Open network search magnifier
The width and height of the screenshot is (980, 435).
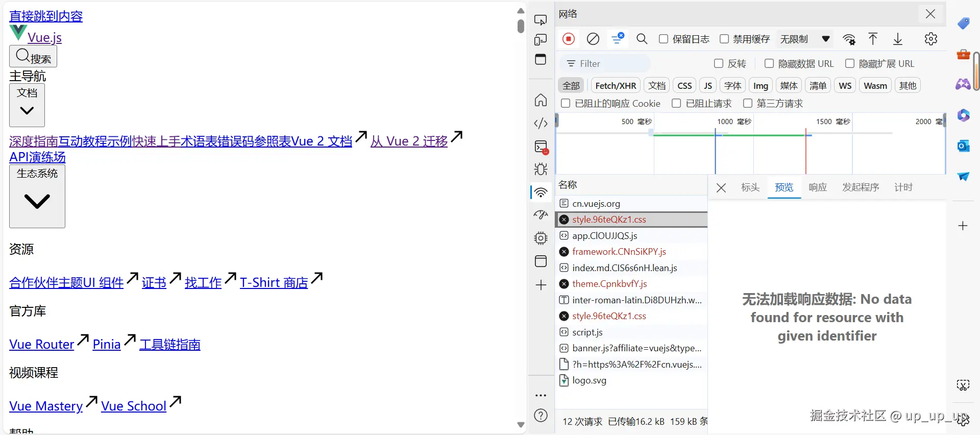pos(642,39)
